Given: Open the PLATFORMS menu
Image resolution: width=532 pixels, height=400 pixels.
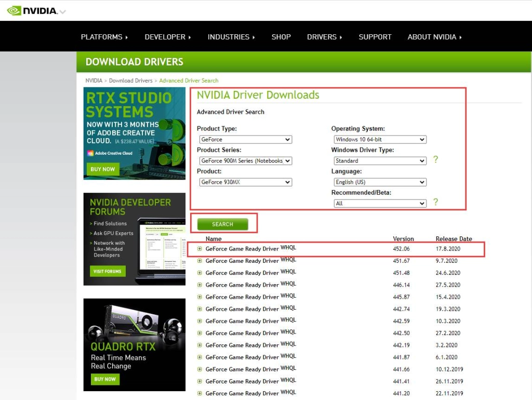Looking at the screenshot, I should coord(104,37).
